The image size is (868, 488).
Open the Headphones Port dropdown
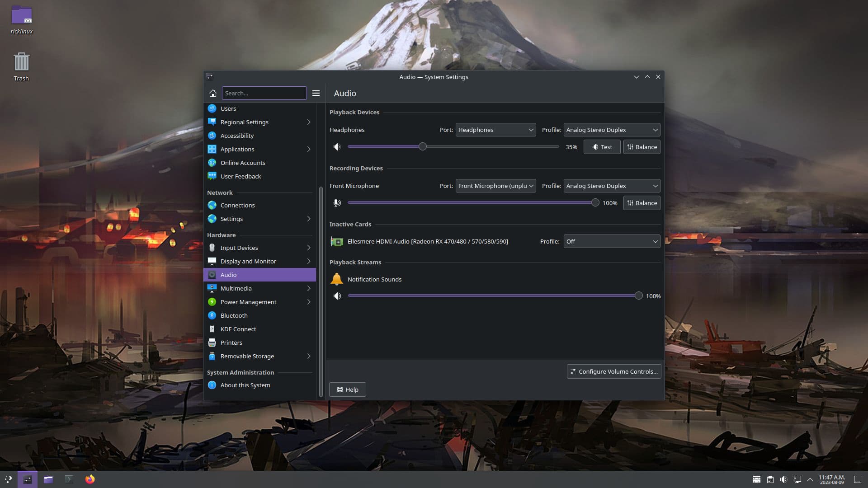495,130
